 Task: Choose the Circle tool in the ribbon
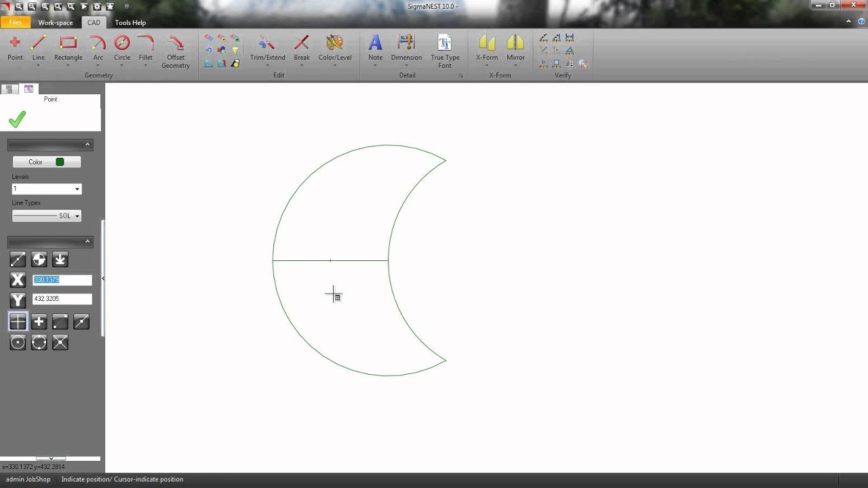click(x=122, y=49)
